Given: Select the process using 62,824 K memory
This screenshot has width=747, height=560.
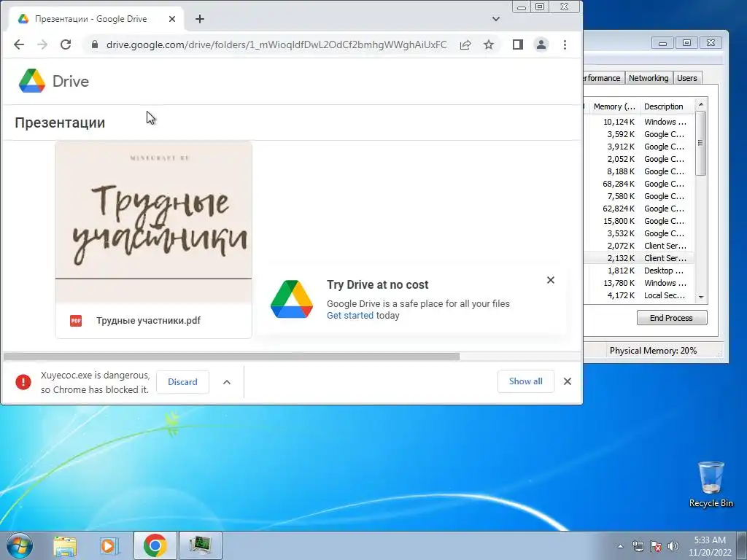Looking at the screenshot, I should tap(638, 209).
